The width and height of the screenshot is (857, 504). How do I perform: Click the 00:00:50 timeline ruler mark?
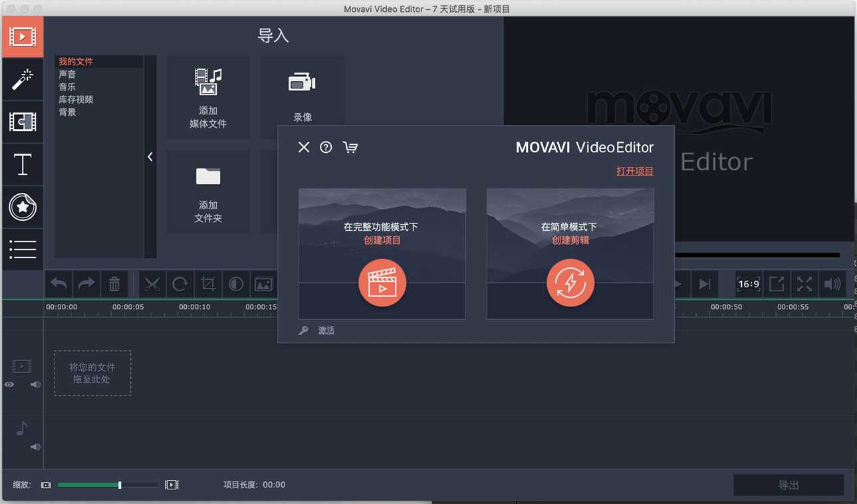click(x=727, y=307)
